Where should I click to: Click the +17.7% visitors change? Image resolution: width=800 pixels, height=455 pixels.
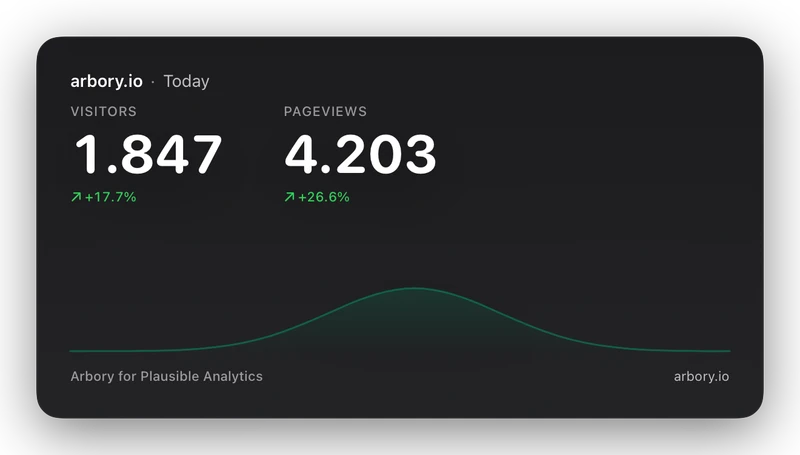pyautogui.click(x=110, y=197)
